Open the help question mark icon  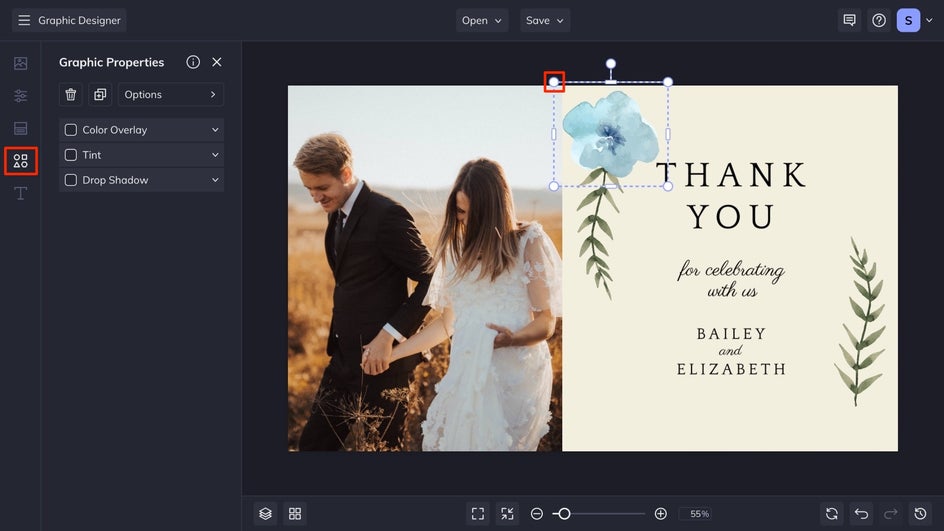879,20
